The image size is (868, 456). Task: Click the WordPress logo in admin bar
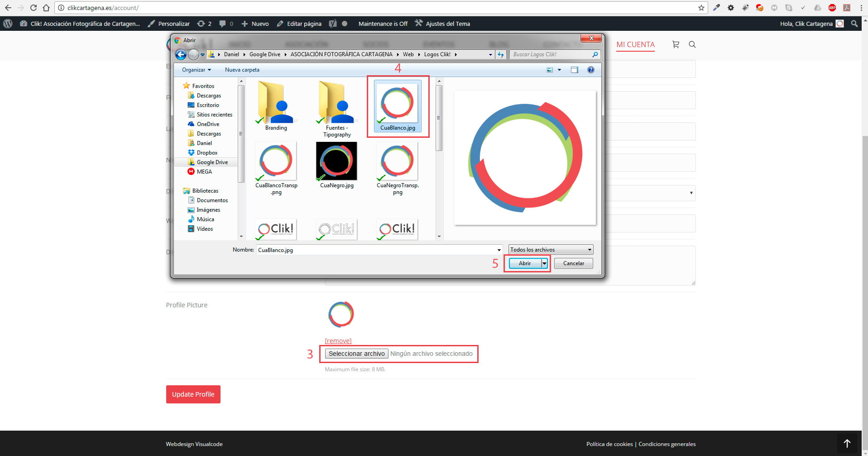pyautogui.click(x=8, y=24)
